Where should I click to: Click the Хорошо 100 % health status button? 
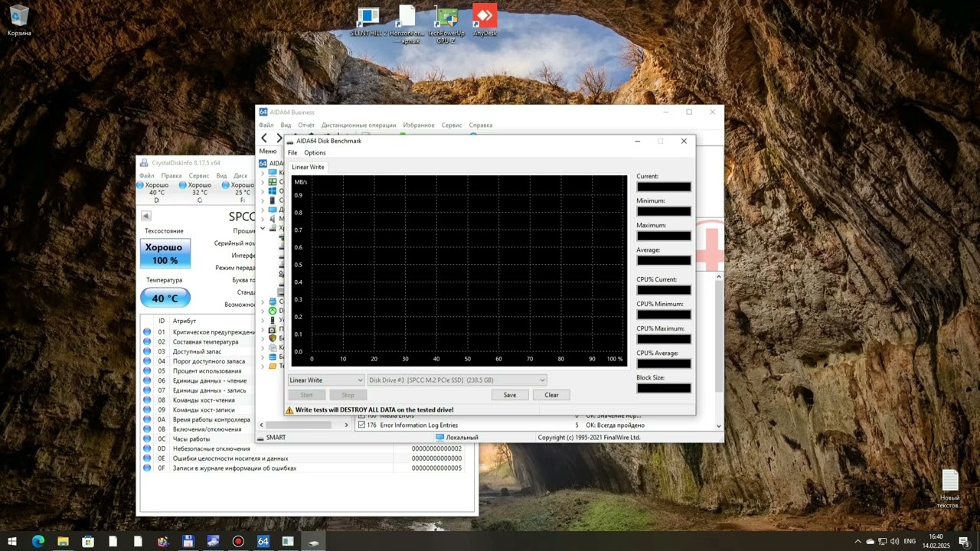click(165, 254)
